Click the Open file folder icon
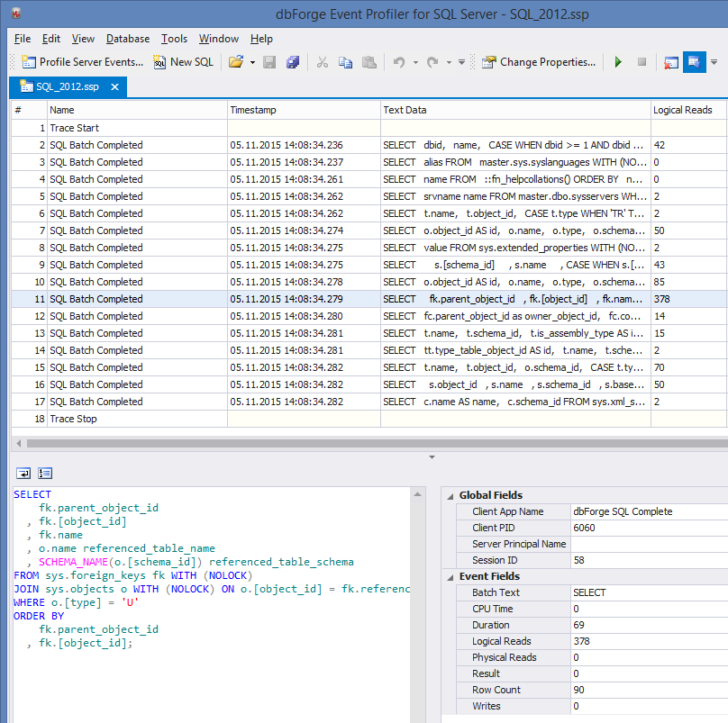The height and width of the screenshot is (723, 728). (236, 62)
